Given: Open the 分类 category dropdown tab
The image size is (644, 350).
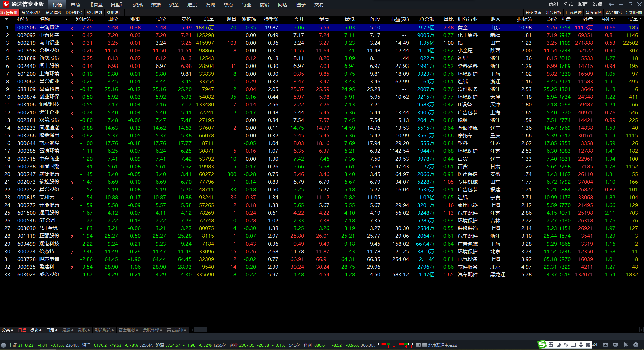Looking at the screenshot, I should [8, 330].
